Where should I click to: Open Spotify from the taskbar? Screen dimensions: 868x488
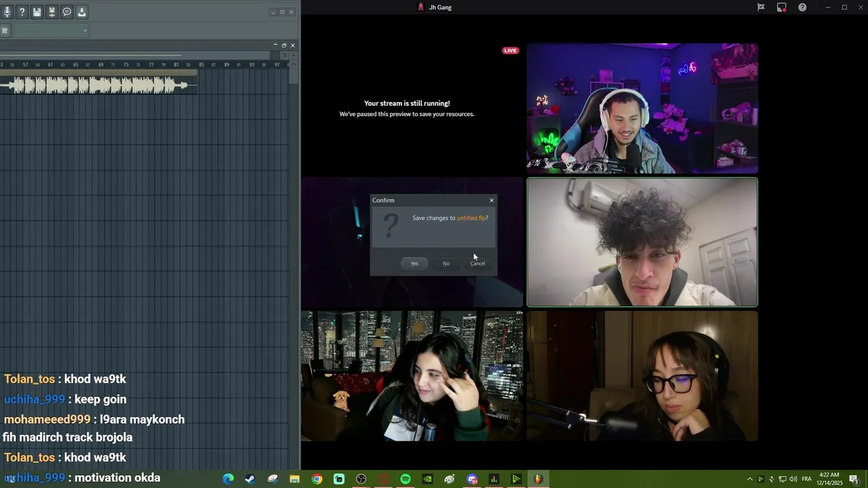click(x=406, y=479)
